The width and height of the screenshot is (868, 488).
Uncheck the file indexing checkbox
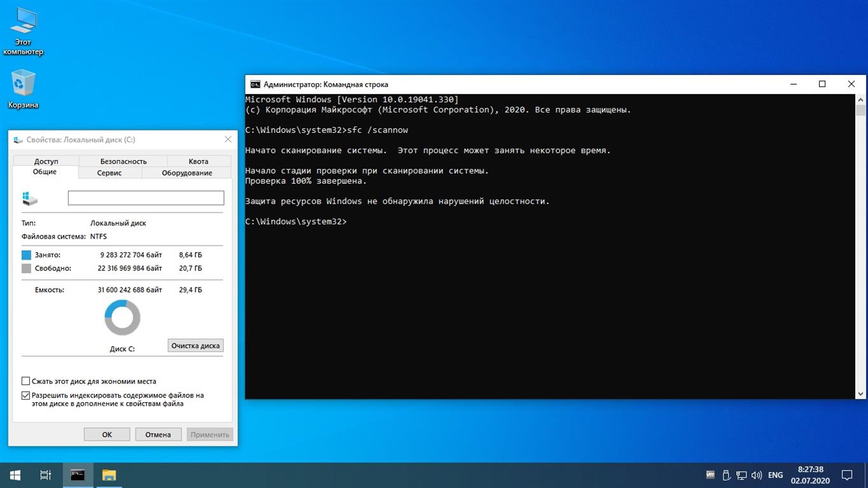click(x=25, y=395)
